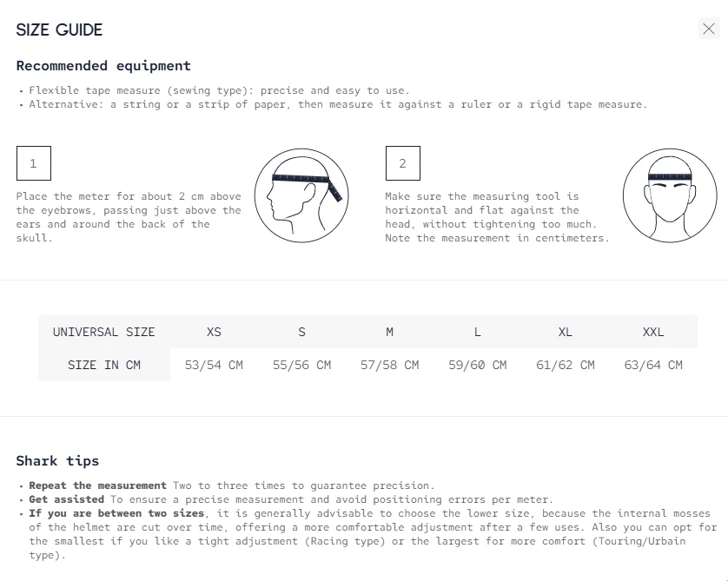728x581 pixels.
Task: Close the Size Guide panel
Action: [x=708, y=29]
